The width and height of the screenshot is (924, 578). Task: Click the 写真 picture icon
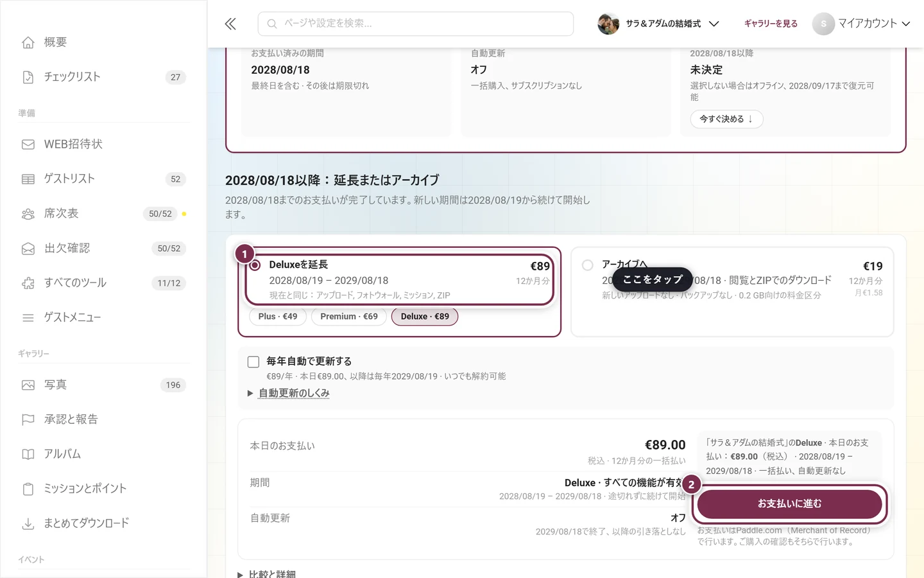click(x=28, y=385)
